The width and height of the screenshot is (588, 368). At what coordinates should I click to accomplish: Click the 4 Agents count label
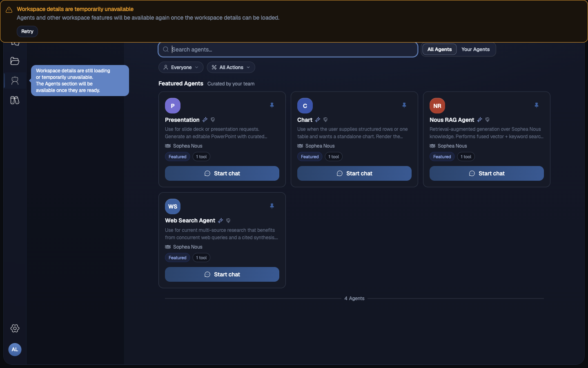(x=354, y=298)
